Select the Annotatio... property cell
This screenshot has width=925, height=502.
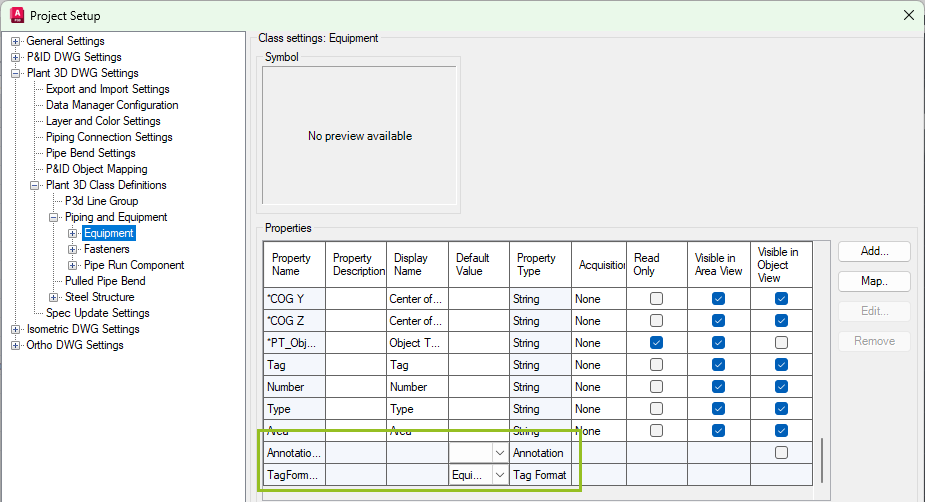pos(294,453)
